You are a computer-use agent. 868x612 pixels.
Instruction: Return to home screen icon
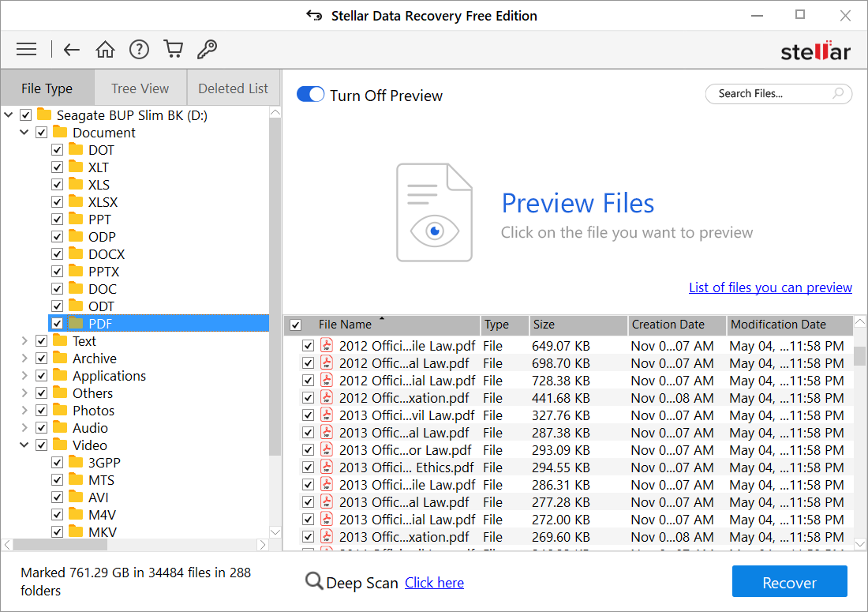105,49
